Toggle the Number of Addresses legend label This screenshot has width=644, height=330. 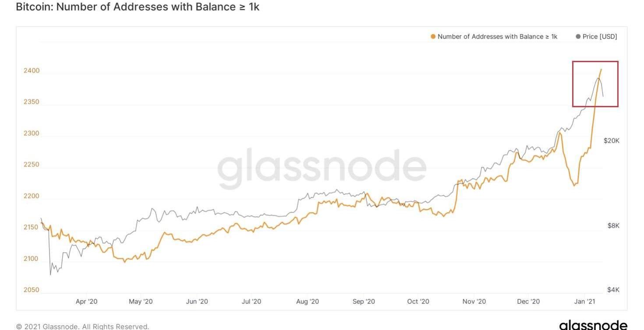tap(497, 37)
